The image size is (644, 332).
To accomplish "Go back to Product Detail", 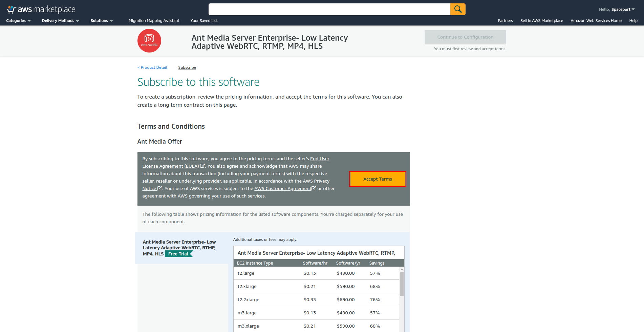I will pos(152,67).
